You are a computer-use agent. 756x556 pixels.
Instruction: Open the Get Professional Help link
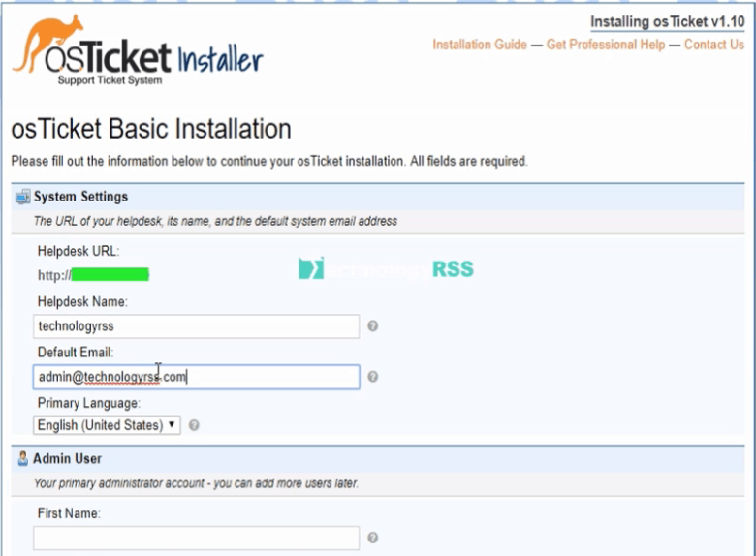pyautogui.click(x=606, y=45)
